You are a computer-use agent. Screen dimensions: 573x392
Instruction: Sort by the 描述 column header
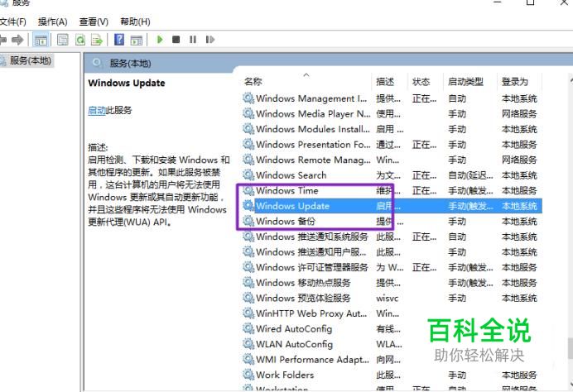(x=385, y=81)
